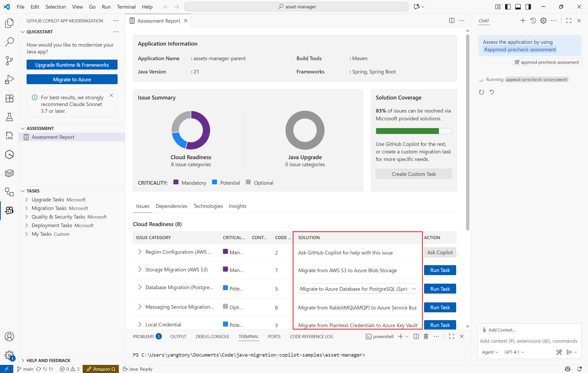Click the Create Custom Task button
588x373 pixels.
point(414,174)
